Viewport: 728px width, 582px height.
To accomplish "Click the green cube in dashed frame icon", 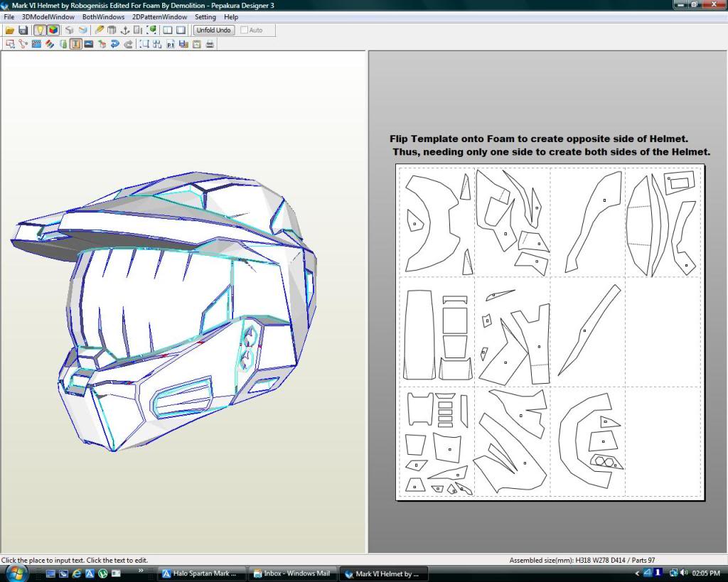I will coord(151,31).
